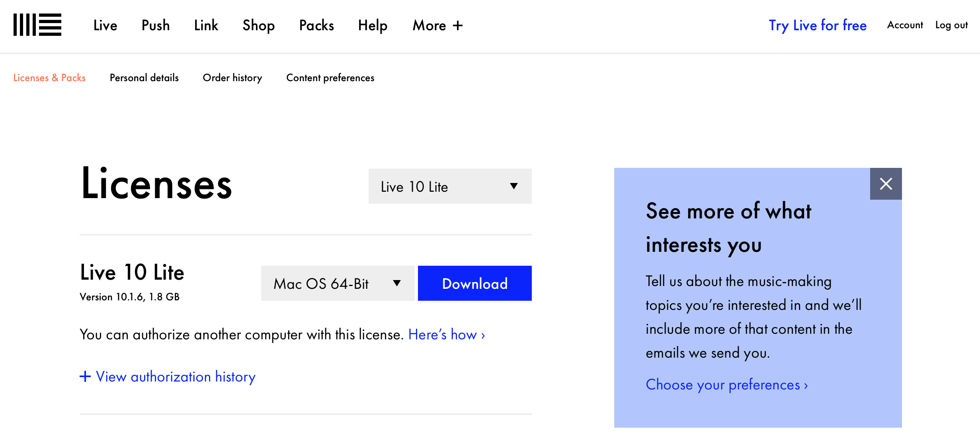Follow the Here's how link
The width and height of the screenshot is (980, 436).
(x=447, y=335)
